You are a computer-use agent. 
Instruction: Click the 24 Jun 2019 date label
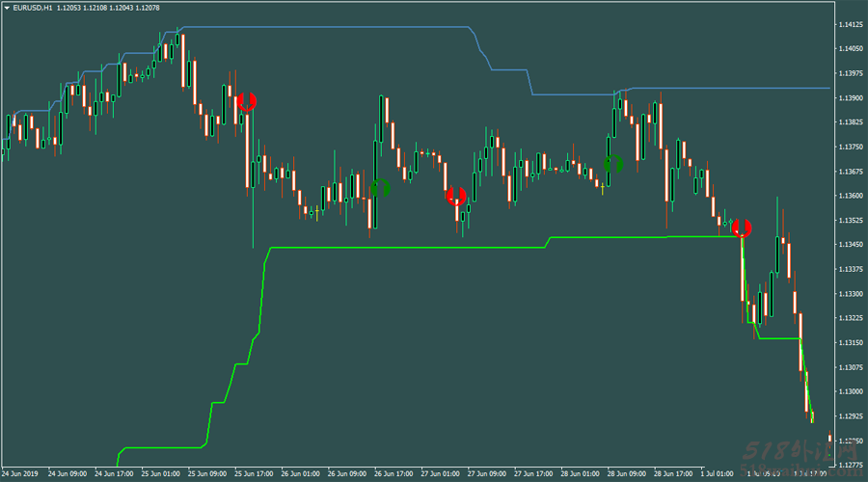(x=20, y=473)
